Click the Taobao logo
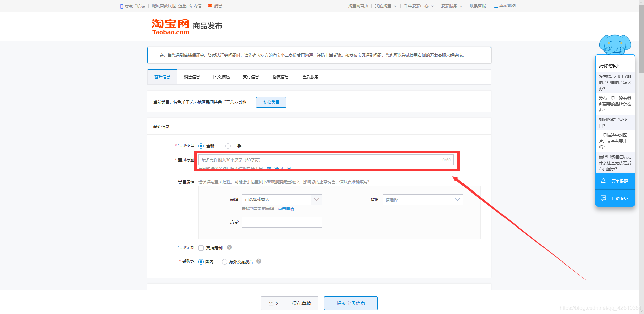The width and height of the screenshot is (644, 314). click(x=170, y=27)
